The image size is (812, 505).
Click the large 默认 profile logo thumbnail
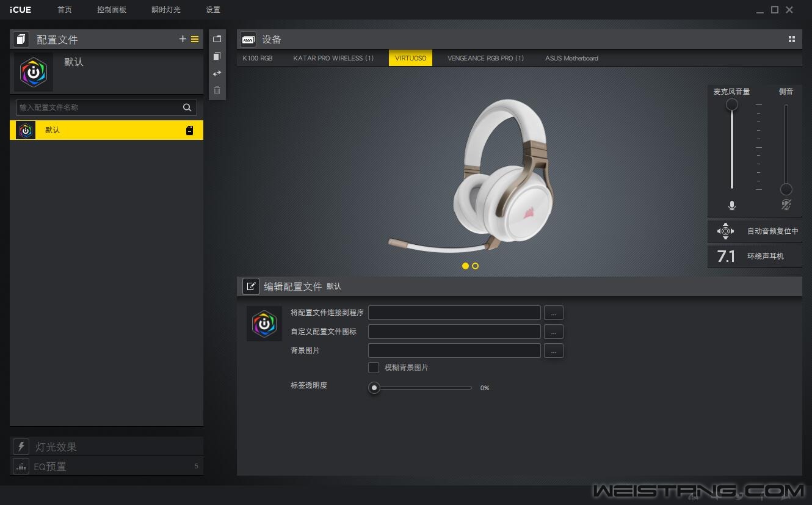click(x=34, y=72)
